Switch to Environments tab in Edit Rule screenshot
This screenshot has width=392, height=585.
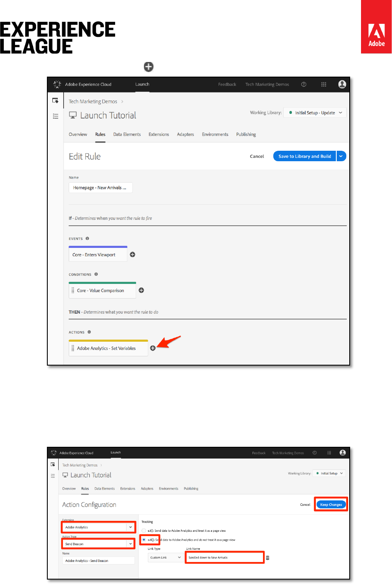[215, 134]
